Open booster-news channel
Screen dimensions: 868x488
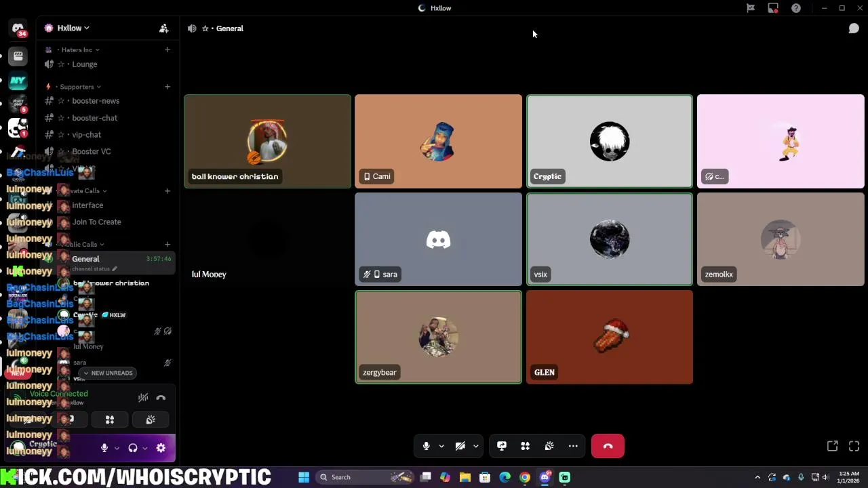[95, 101]
